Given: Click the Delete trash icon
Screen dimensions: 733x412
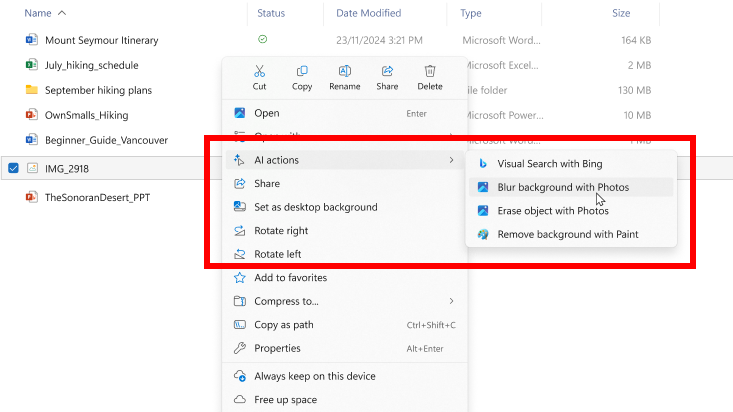Looking at the screenshot, I should point(430,72).
